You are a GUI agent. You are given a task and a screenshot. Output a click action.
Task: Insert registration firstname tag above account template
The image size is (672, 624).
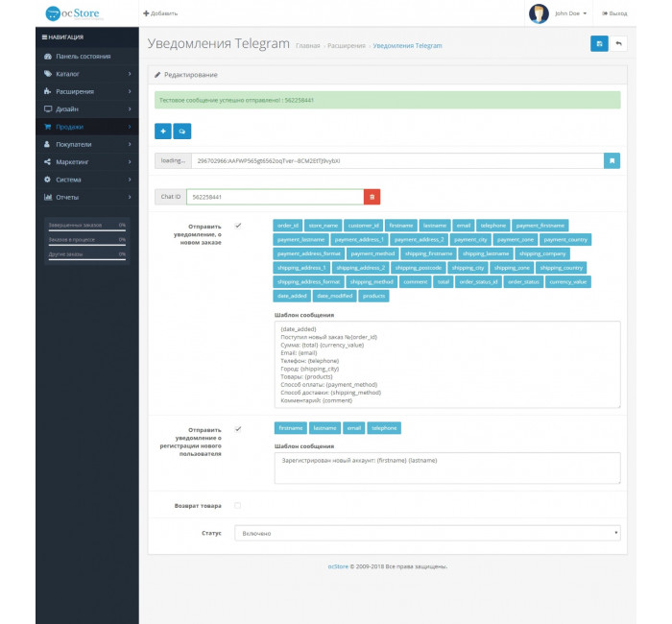point(291,428)
